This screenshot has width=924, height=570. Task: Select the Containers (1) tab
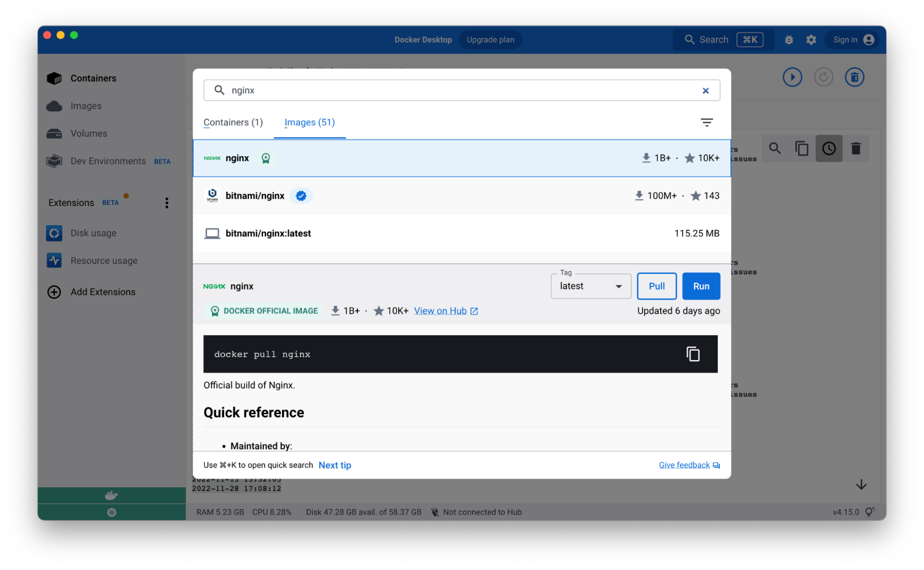(233, 122)
